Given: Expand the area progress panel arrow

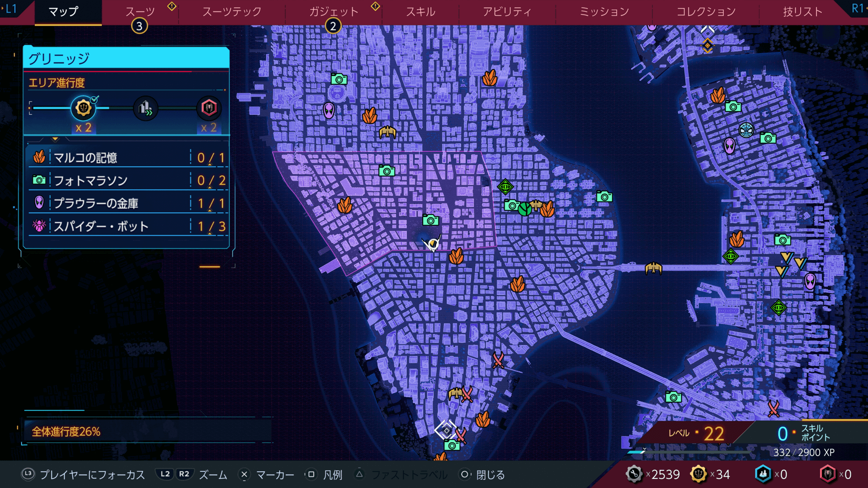Looking at the screenshot, I should [55, 139].
